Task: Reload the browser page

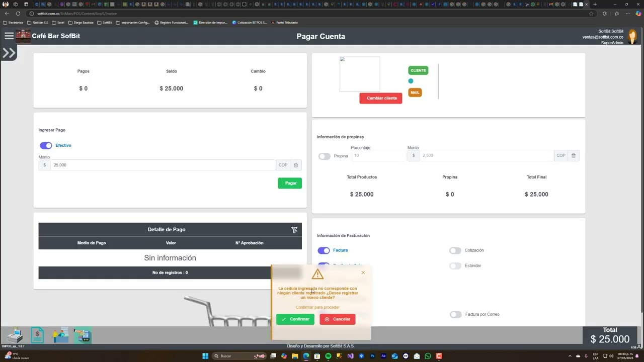Action: tap(18, 14)
